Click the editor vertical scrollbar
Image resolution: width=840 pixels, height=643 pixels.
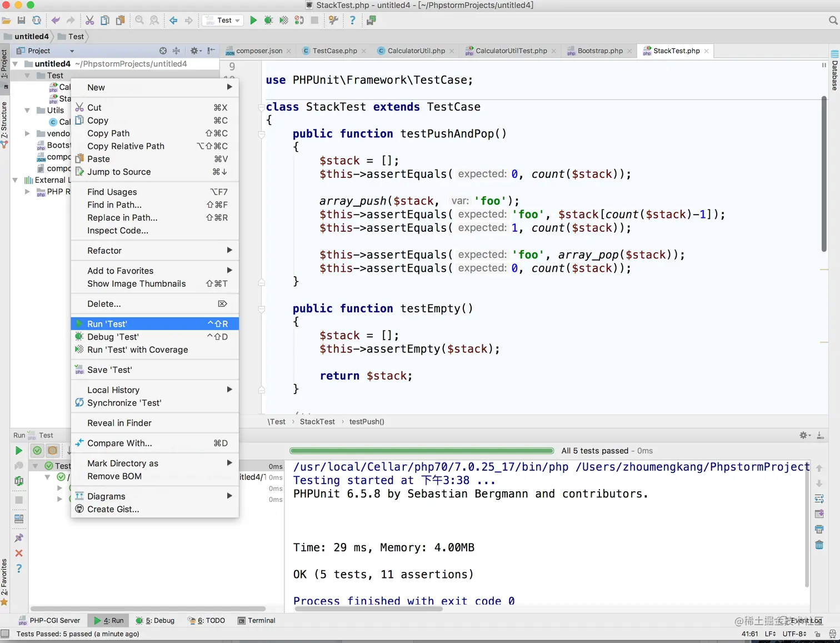click(x=824, y=174)
